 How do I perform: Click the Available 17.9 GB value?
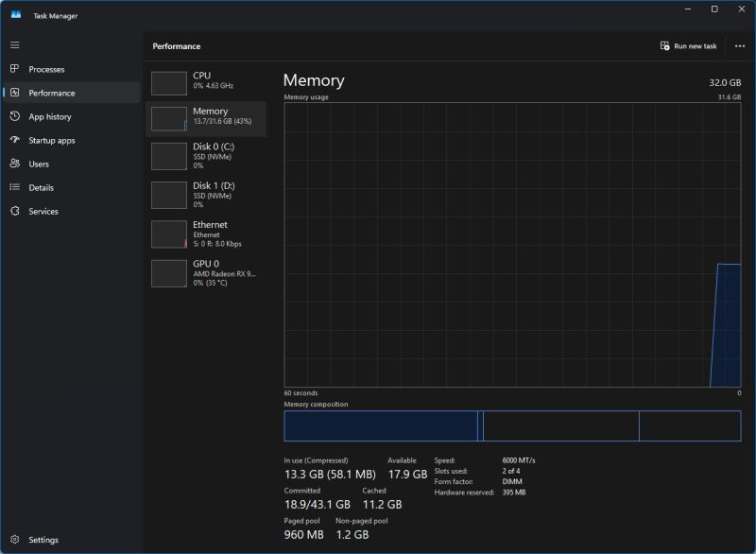[x=407, y=475]
